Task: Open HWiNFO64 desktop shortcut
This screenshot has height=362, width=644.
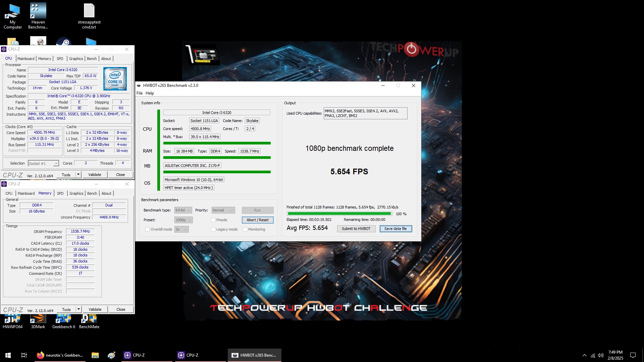Action: (x=12, y=322)
